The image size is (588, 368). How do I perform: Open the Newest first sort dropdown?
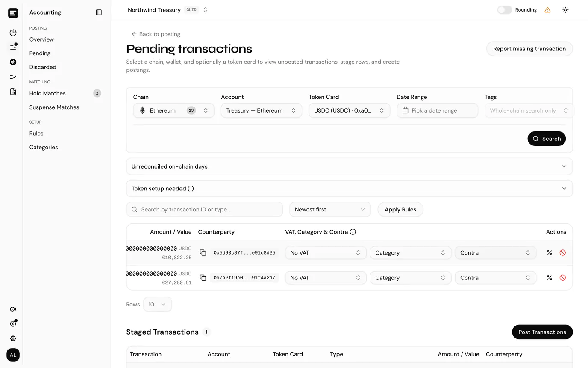(x=330, y=210)
